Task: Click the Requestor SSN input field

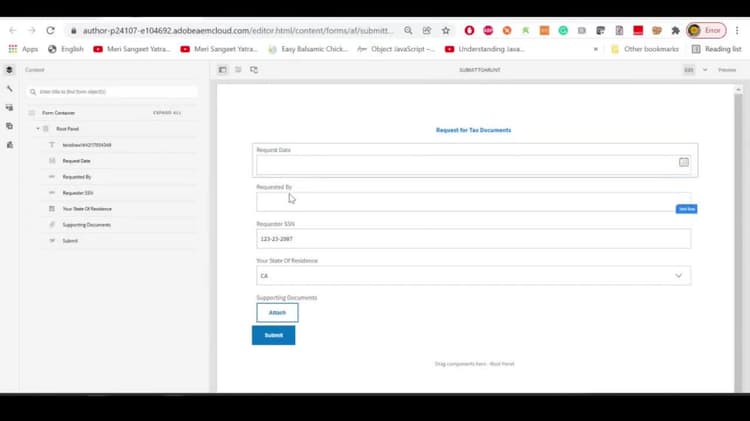Action: 474,239
